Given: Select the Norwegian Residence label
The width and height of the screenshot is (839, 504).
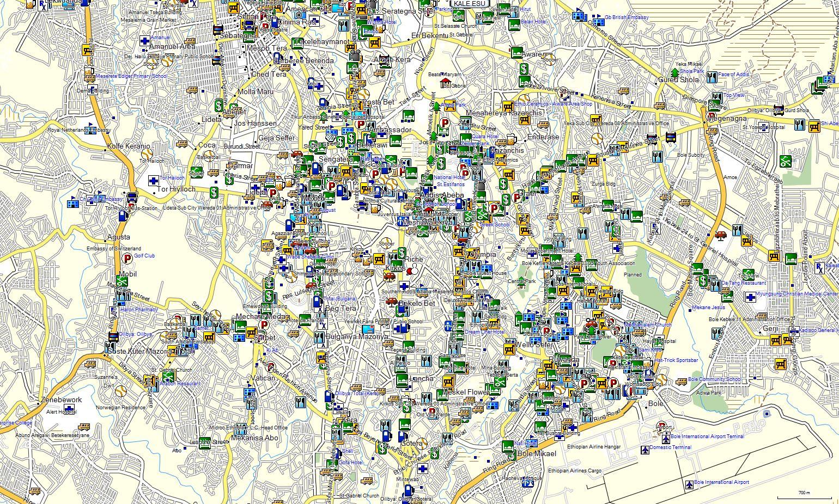Looking at the screenshot, I should pos(121,408).
